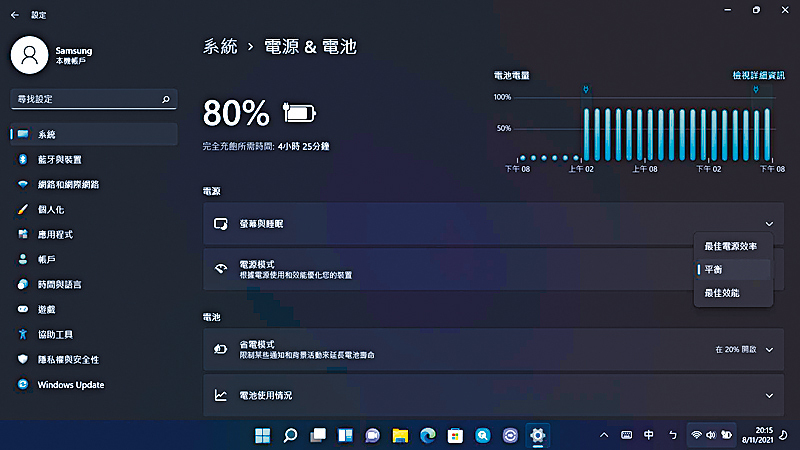
Task: Open Microsoft Store on taskbar
Action: tap(455, 435)
